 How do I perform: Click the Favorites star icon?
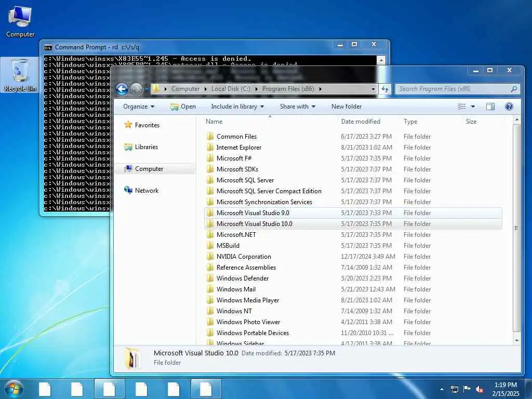(128, 125)
